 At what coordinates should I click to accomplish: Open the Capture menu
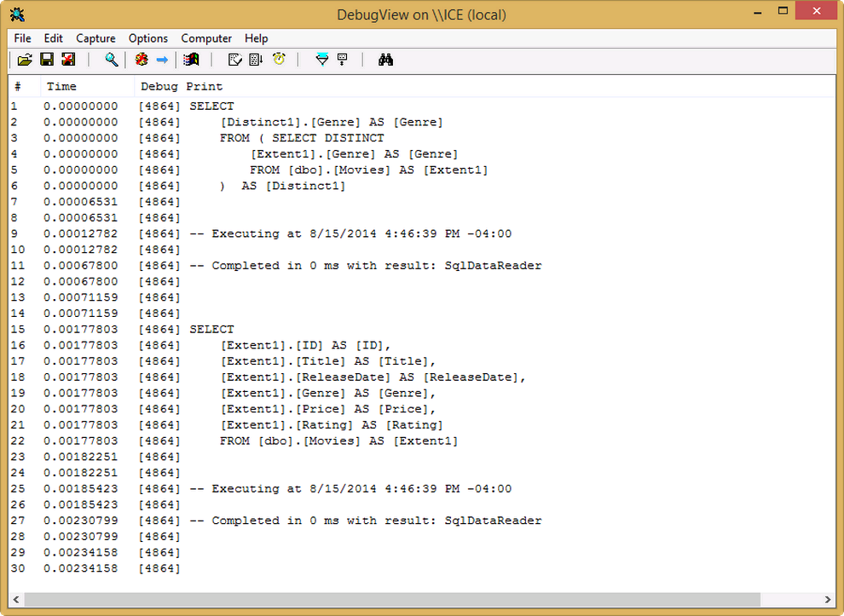[x=95, y=38]
